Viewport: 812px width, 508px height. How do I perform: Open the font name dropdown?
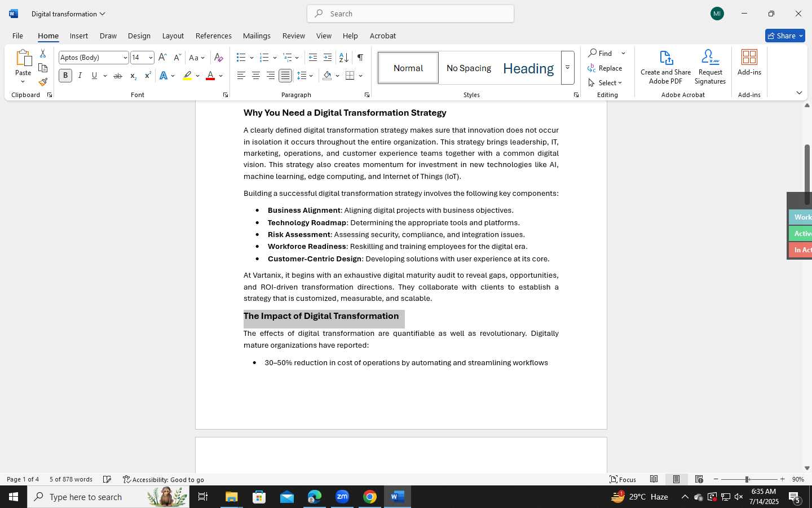[x=125, y=58]
